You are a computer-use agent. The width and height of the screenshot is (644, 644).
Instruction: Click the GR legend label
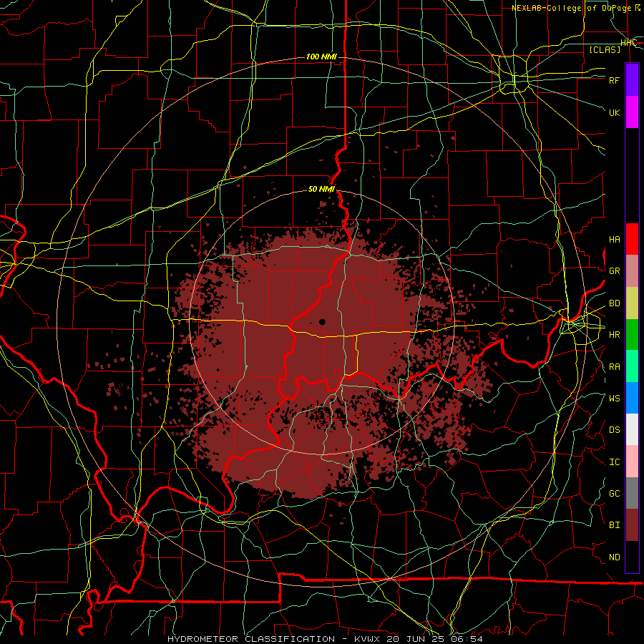614,271
